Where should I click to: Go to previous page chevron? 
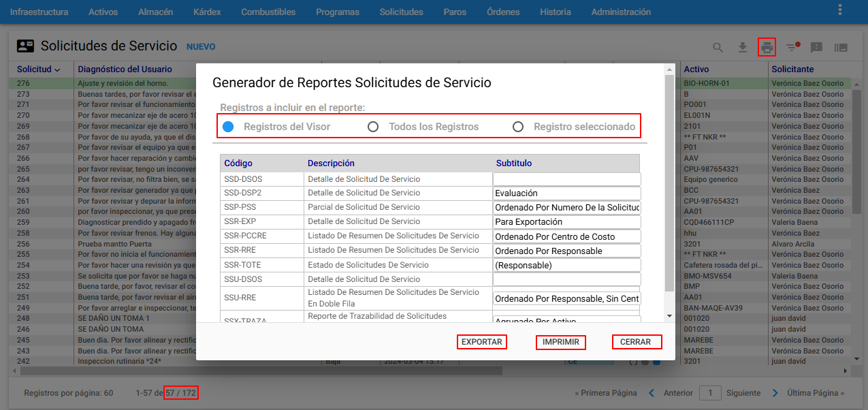pos(652,393)
